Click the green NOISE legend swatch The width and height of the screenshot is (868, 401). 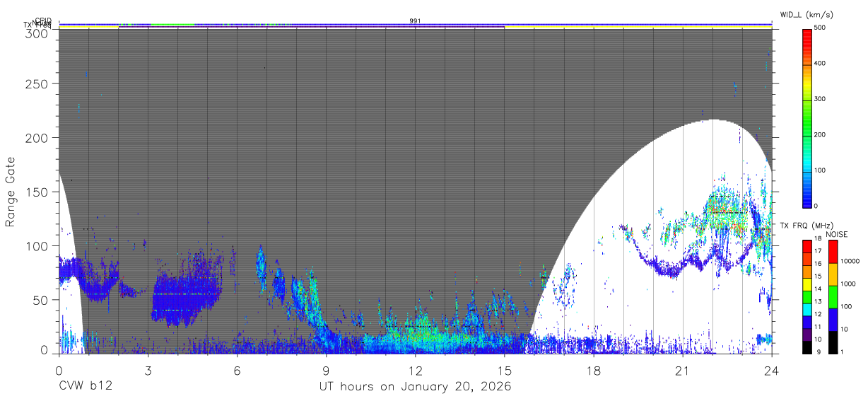click(x=833, y=296)
